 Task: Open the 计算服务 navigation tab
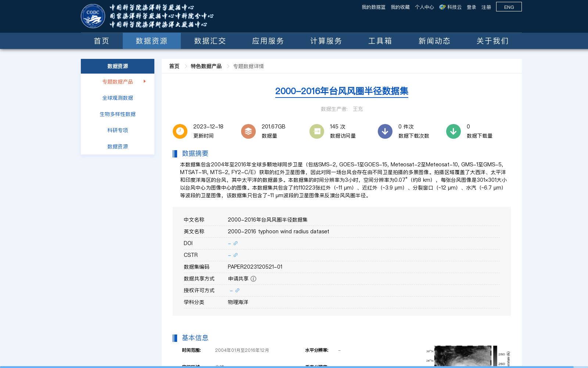point(326,41)
